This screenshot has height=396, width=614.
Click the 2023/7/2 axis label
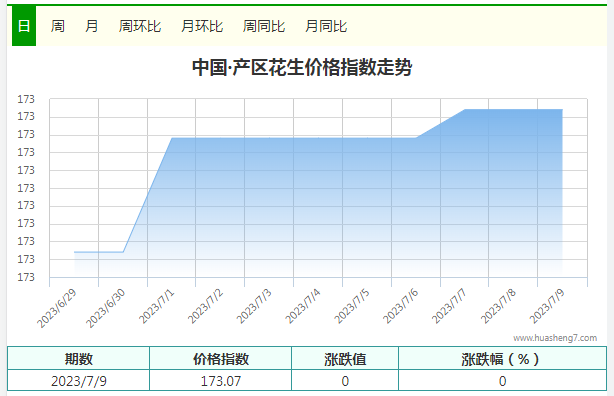206,307
